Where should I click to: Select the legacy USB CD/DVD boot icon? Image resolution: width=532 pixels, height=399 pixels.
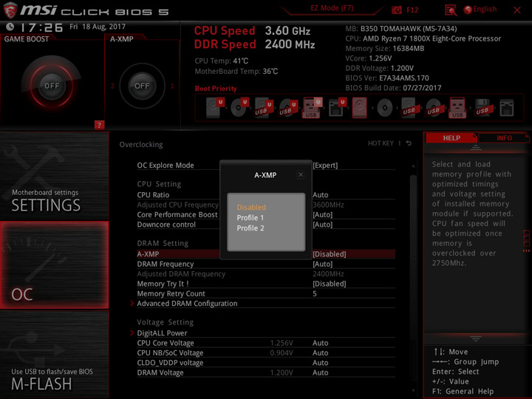pyautogui.click(x=434, y=108)
